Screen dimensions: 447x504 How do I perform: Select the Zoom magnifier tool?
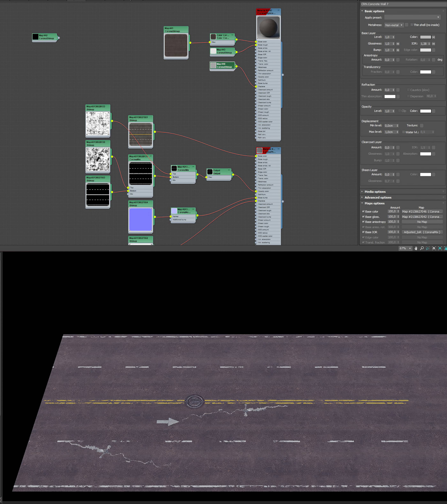tap(422, 248)
